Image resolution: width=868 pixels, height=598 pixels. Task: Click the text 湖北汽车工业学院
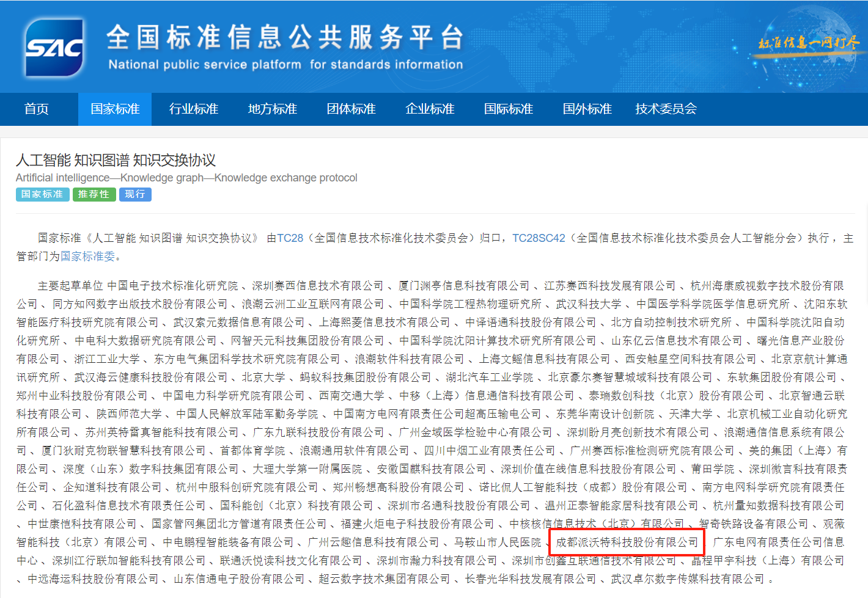[x=490, y=377]
